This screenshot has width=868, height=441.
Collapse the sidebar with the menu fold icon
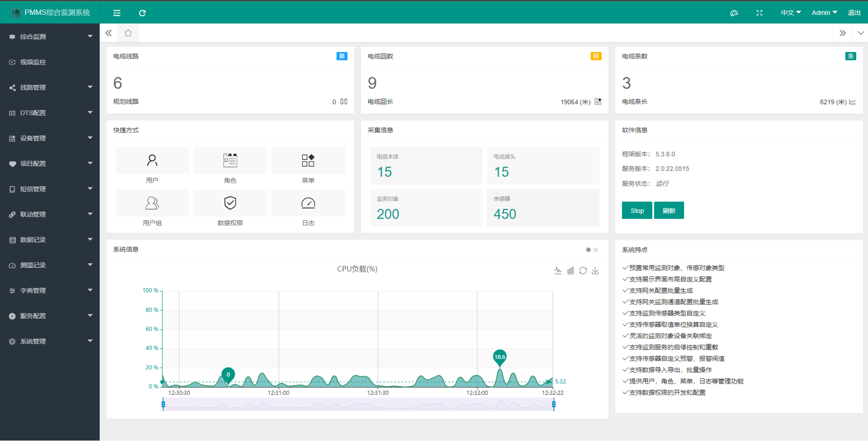coord(117,13)
